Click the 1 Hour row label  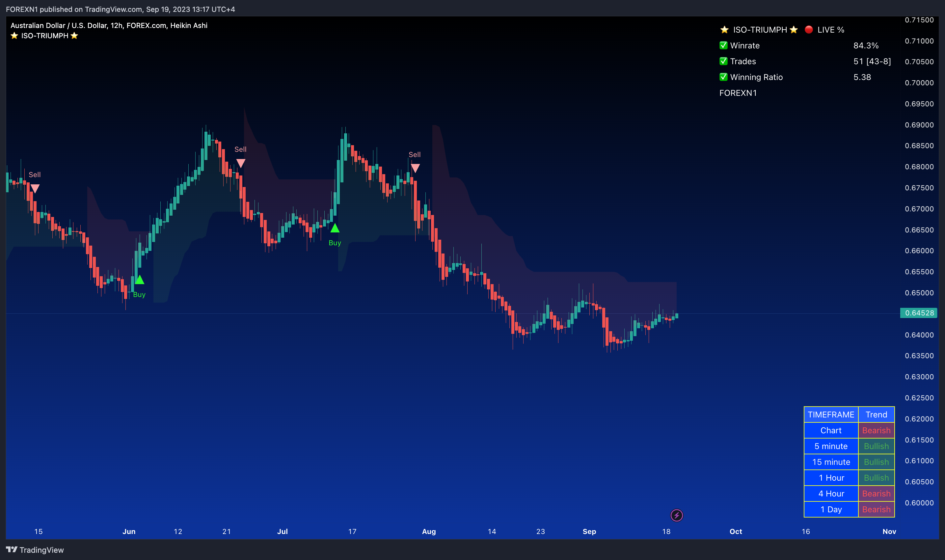[831, 478]
